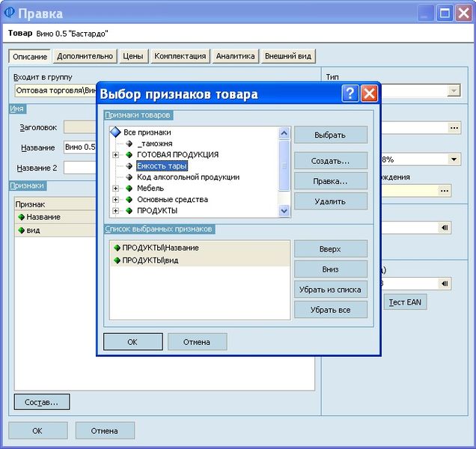Image resolution: width=476 pixels, height=449 pixels.
Task: Click the Убрать все button
Action: coord(330,310)
